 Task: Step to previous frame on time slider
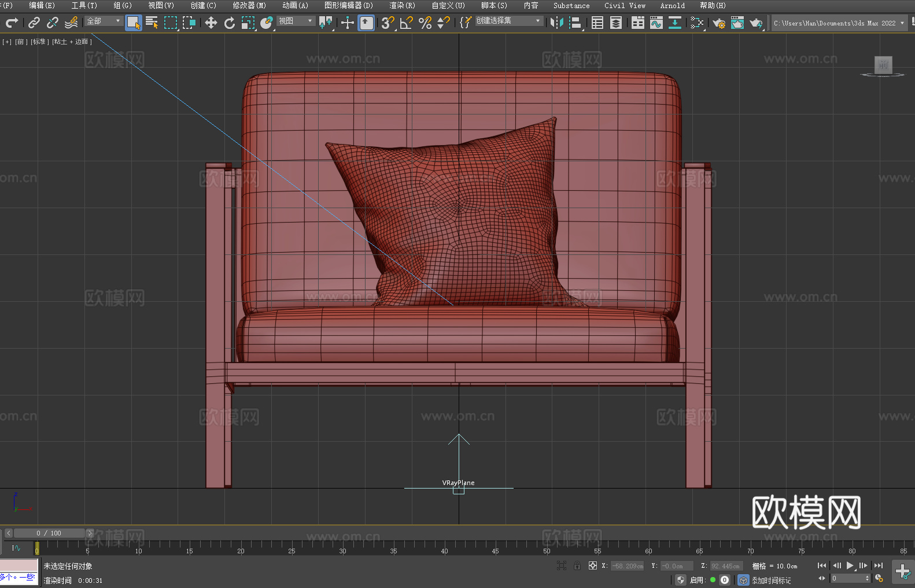[x=9, y=533]
